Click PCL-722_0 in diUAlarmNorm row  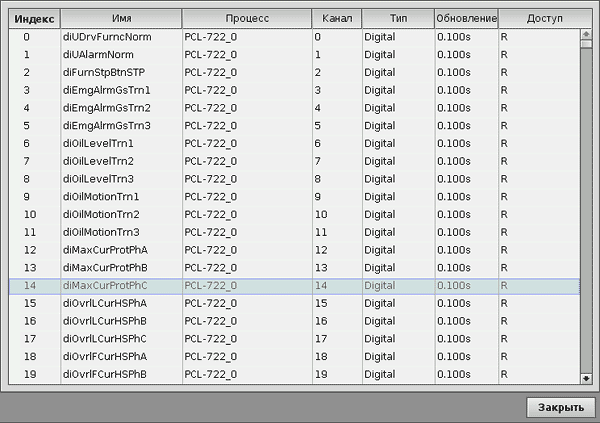pyautogui.click(x=210, y=55)
